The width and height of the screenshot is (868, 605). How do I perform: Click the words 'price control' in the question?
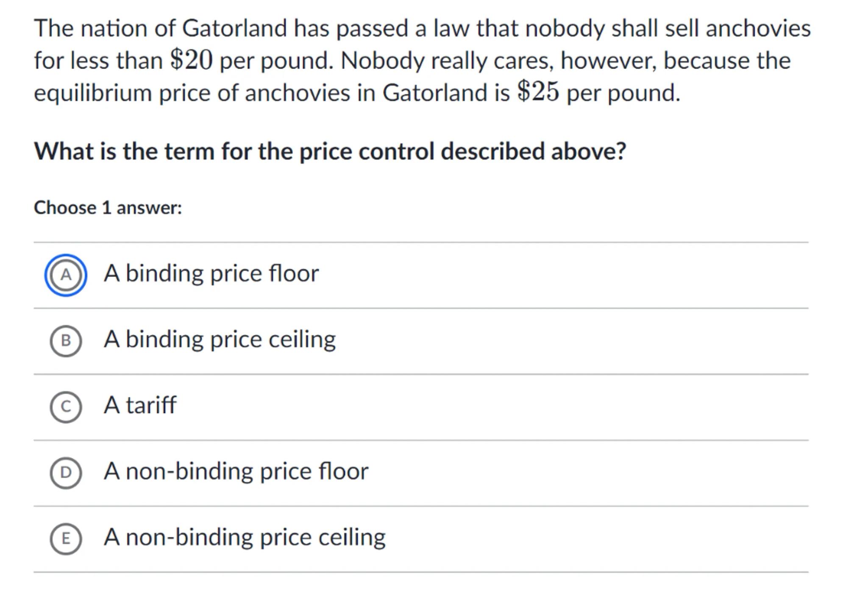[367, 151]
